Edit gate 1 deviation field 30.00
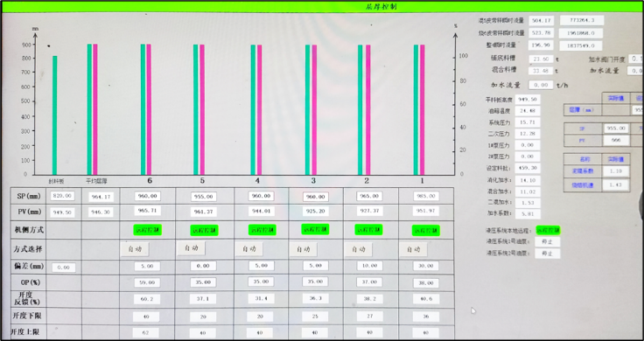The image size is (644, 341). (426, 266)
